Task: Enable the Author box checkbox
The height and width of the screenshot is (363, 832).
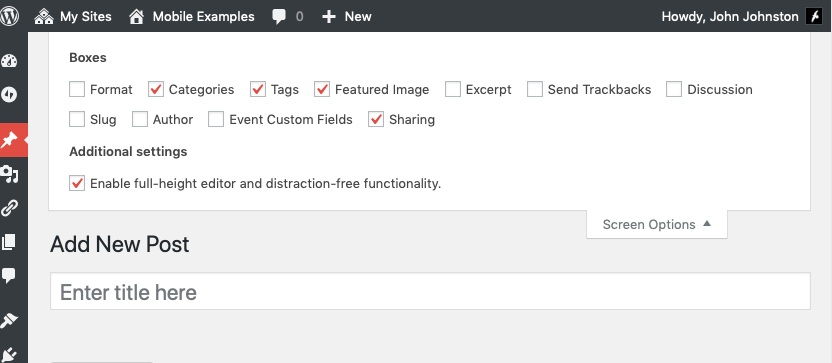Action: pyautogui.click(x=140, y=119)
